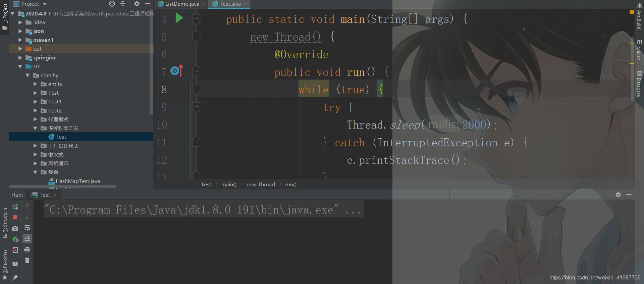Open the Database tool window
Screen dimensions: 644x284
point(639,84)
